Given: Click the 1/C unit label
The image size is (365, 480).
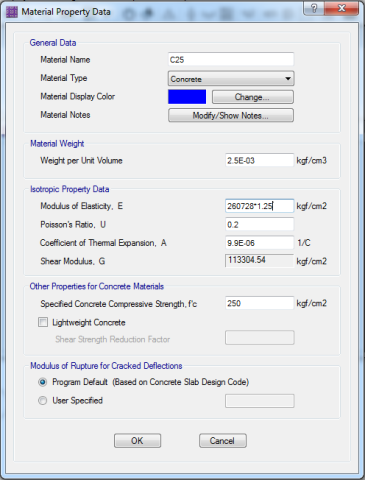Looking at the screenshot, I should pyautogui.click(x=304, y=243).
